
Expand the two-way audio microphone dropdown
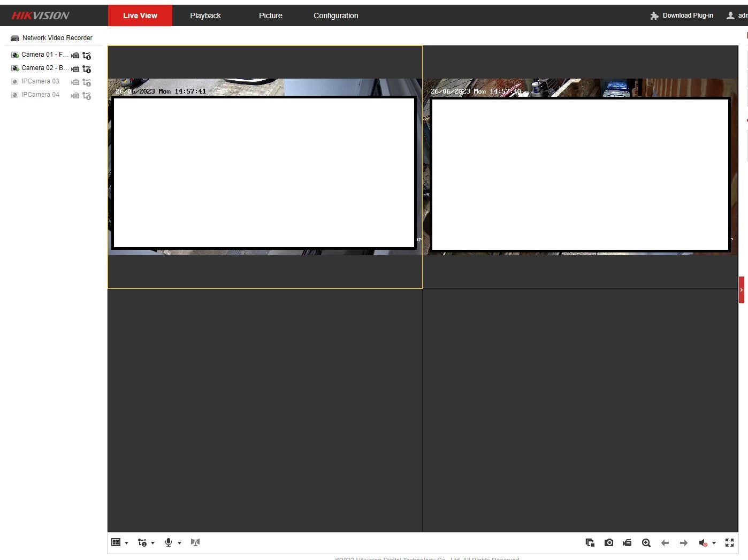(x=179, y=542)
